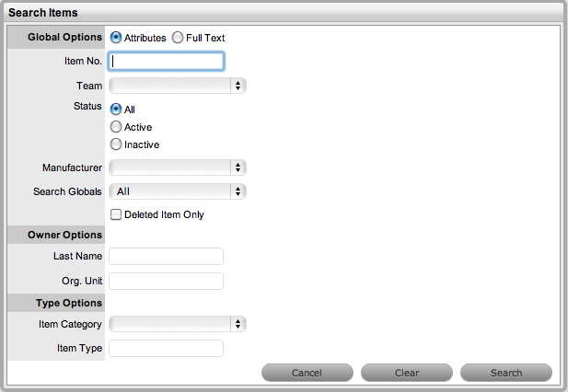Select the Full Text search option
Viewport: 568px width, 392px height.
pyautogui.click(x=177, y=38)
